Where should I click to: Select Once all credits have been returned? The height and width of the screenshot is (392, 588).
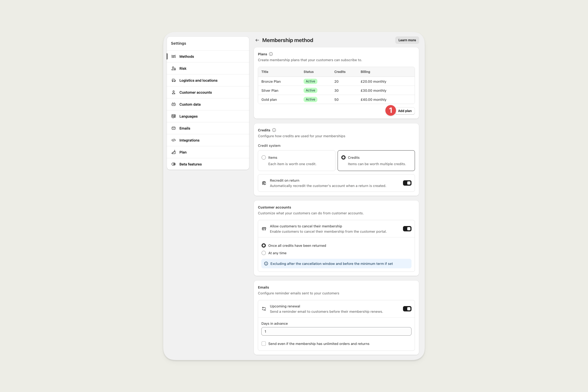(264, 245)
